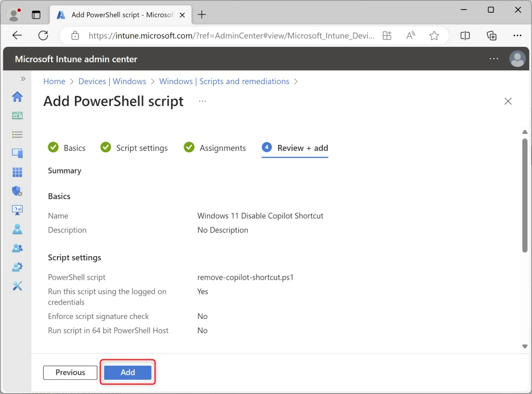Open the All services list icon
Viewport: 532px width, 394px height.
(18, 135)
